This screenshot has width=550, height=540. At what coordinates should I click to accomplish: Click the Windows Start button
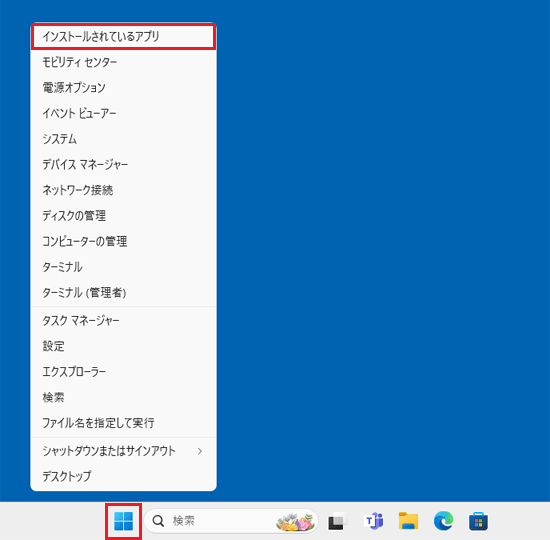point(123,521)
